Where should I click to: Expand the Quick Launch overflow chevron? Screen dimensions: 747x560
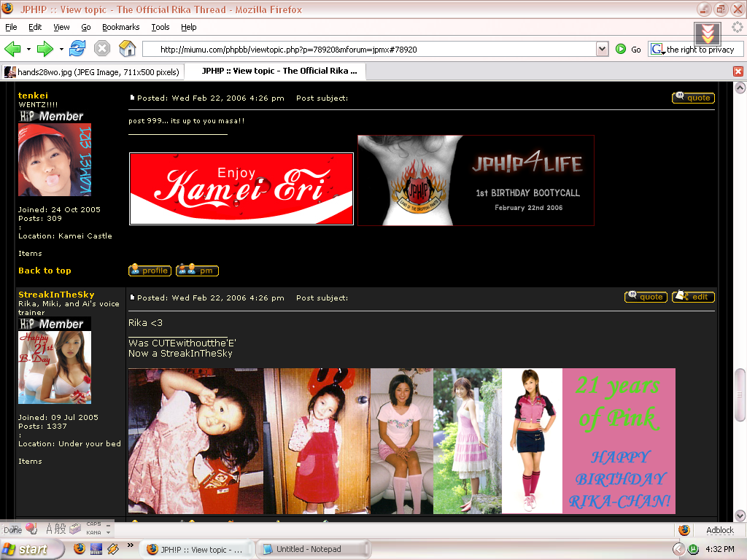pos(130,545)
